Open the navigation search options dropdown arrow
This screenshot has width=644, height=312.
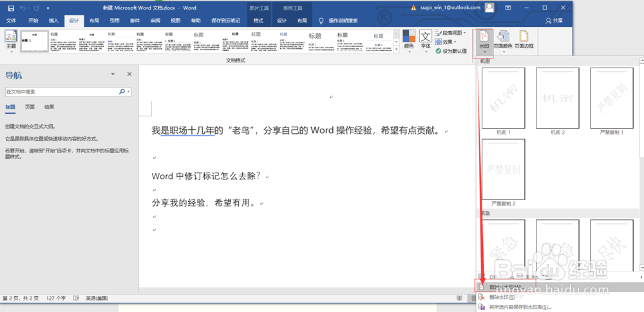pyautogui.click(x=129, y=92)
